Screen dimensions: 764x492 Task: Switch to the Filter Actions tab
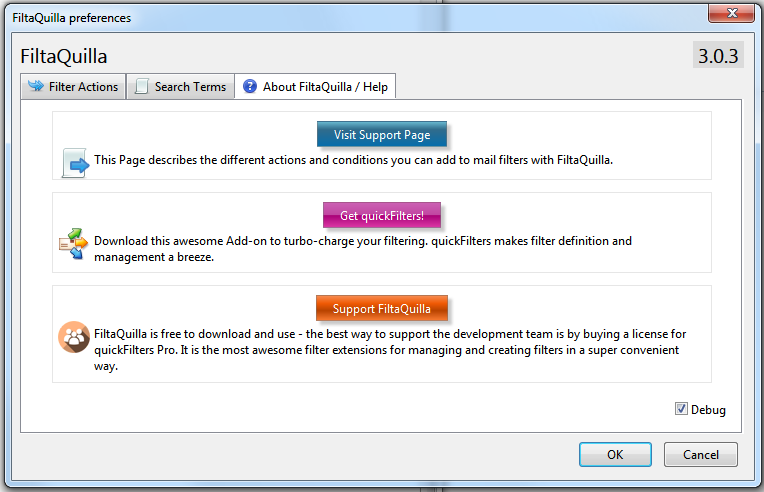click(73, 87)
